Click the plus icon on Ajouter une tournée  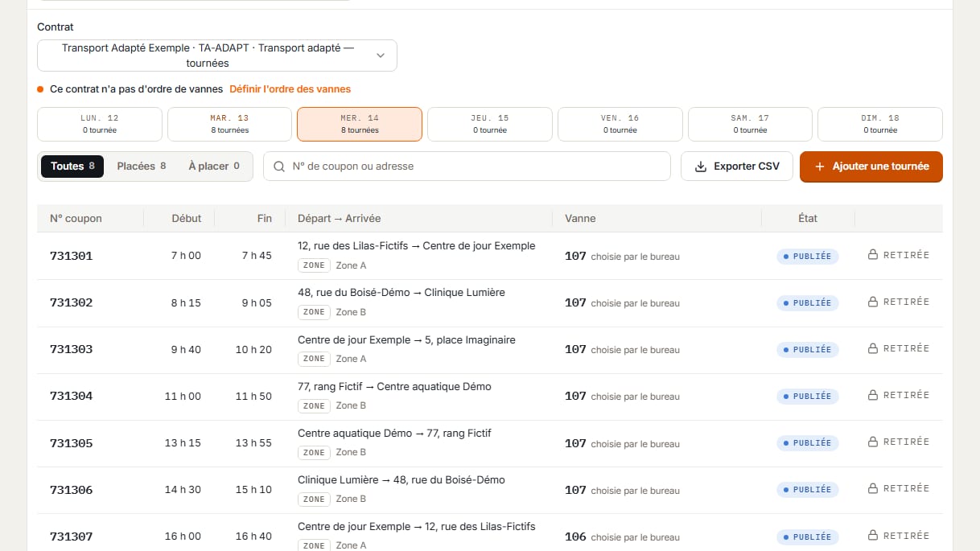tap(820, 167)
